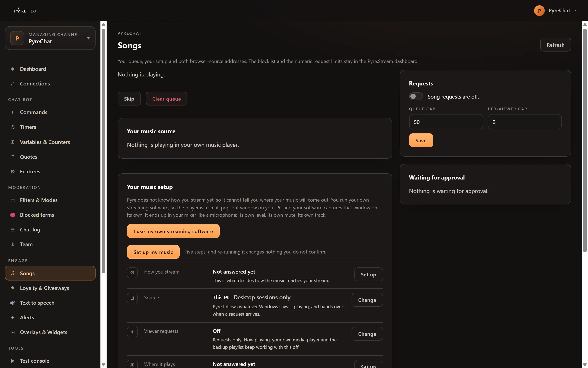Click the Source music note icon
The image size is (588, 368).
pyautogui.click(x=132, y=298)
